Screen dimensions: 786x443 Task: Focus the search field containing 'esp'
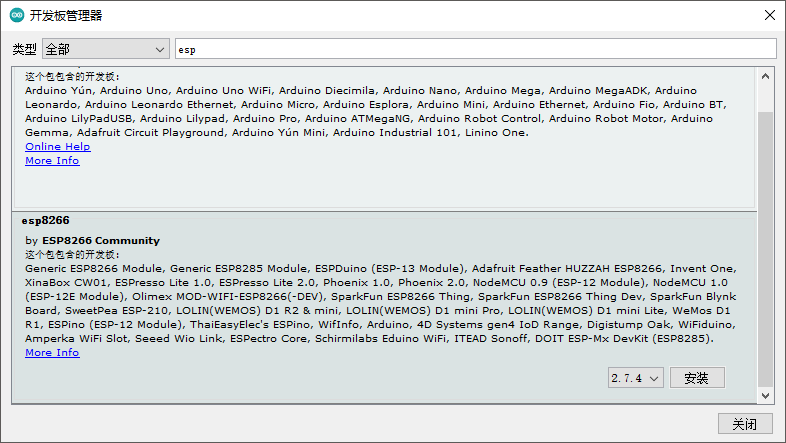coord(475,48)
